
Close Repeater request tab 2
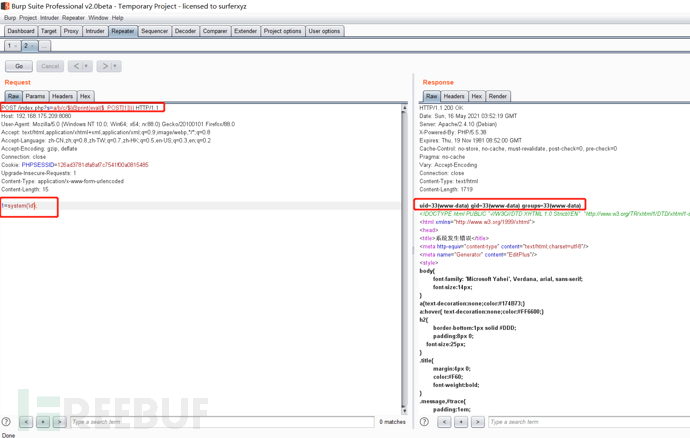coord(33,46)
